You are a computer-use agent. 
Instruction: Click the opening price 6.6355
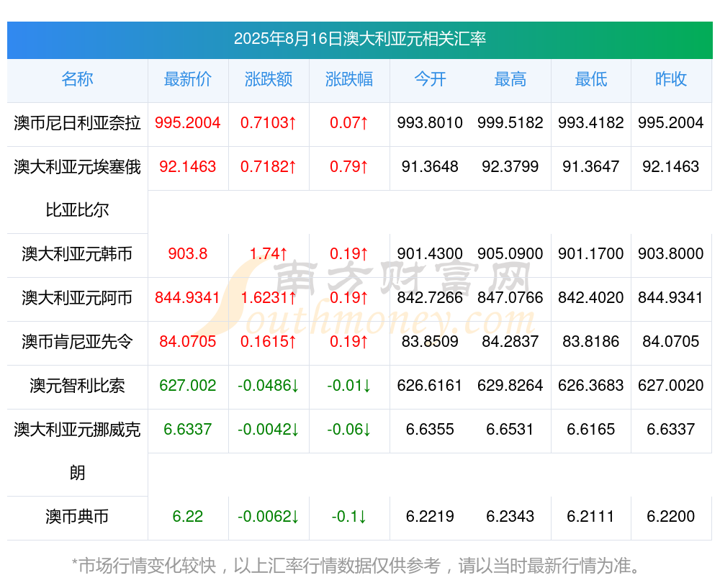coord(430,430)
